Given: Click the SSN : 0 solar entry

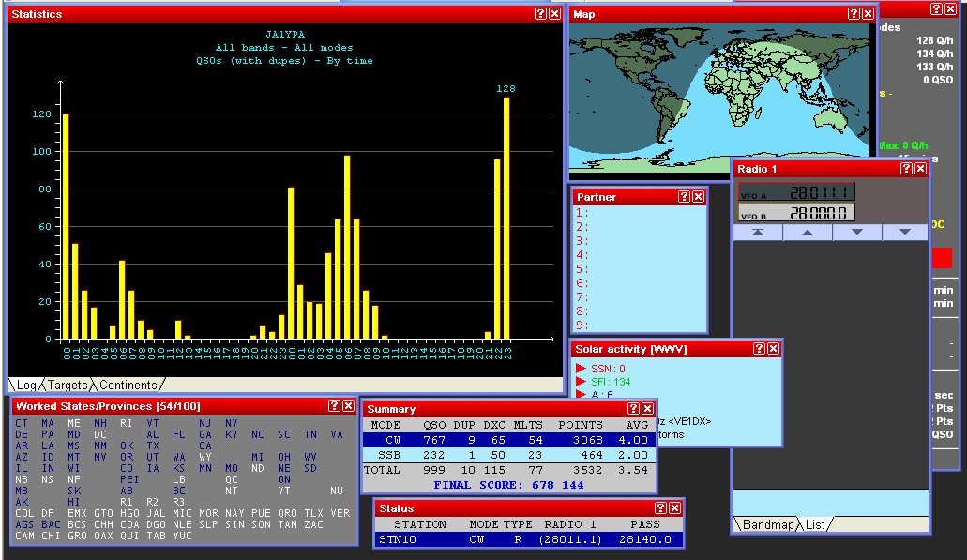Looking at the screenshot, I should [608, 369].
